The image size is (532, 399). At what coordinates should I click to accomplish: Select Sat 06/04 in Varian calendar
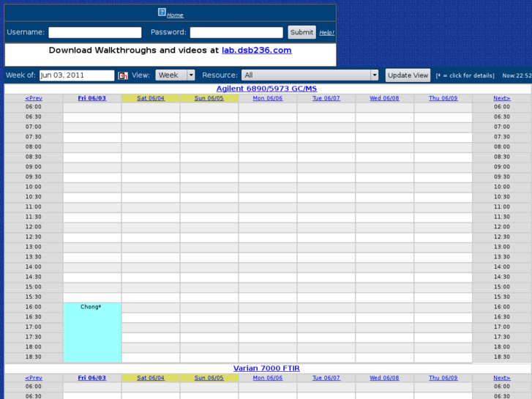[x=151, y=378]
